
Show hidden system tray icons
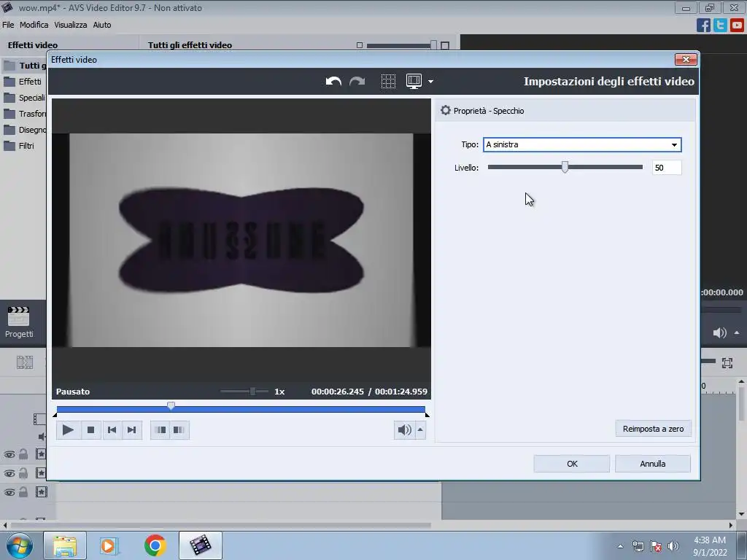[x=620, y=546]
